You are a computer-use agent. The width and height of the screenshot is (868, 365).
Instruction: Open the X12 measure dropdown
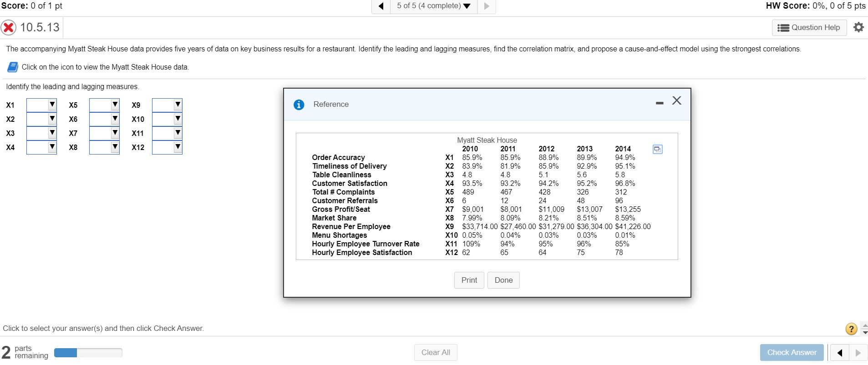[x=167, y=147]
